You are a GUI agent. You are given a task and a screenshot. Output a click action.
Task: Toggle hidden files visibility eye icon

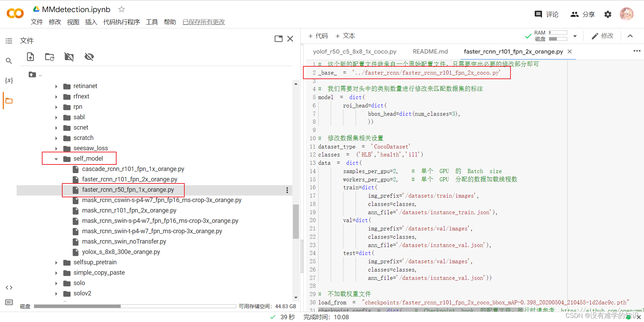point(89,57)
